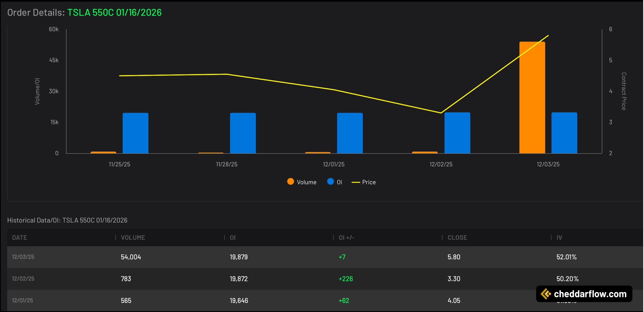Click the OI value 19,879

pyautogui.click(x=239, y=257)
